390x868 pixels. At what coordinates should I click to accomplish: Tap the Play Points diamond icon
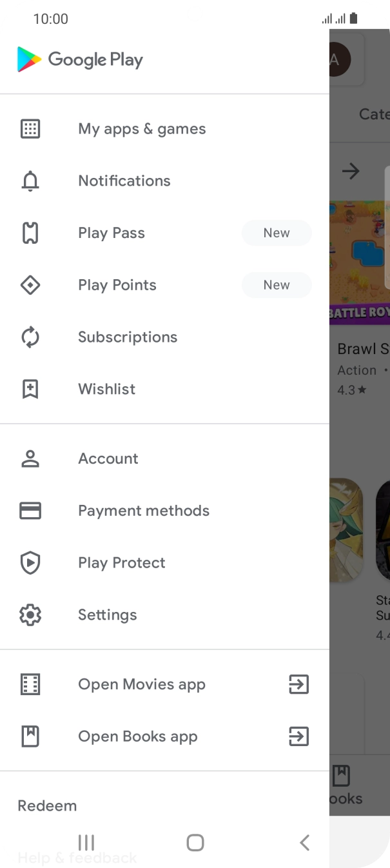coord(30,285)
